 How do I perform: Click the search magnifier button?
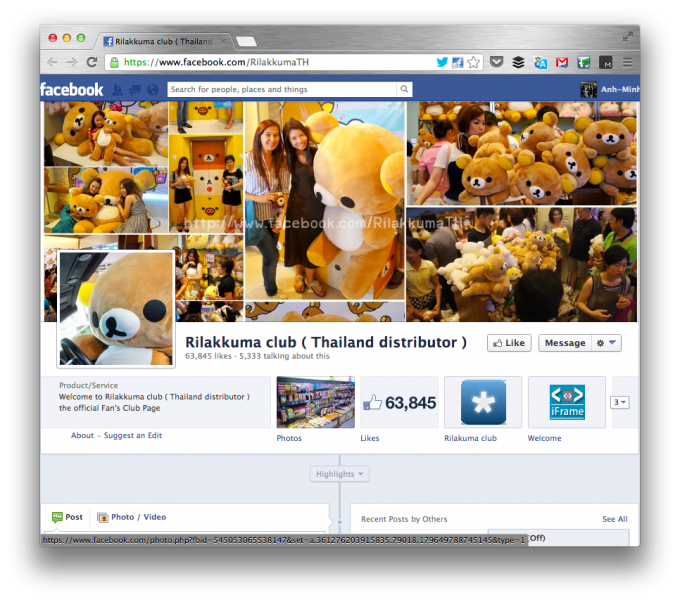click(404, 89)
